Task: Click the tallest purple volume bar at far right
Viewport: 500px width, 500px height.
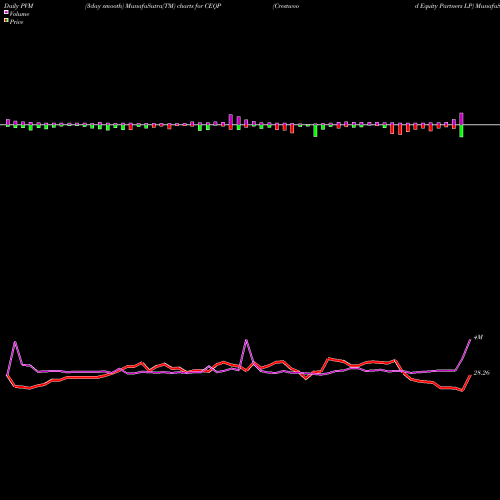Action: (x=461, y=119)
